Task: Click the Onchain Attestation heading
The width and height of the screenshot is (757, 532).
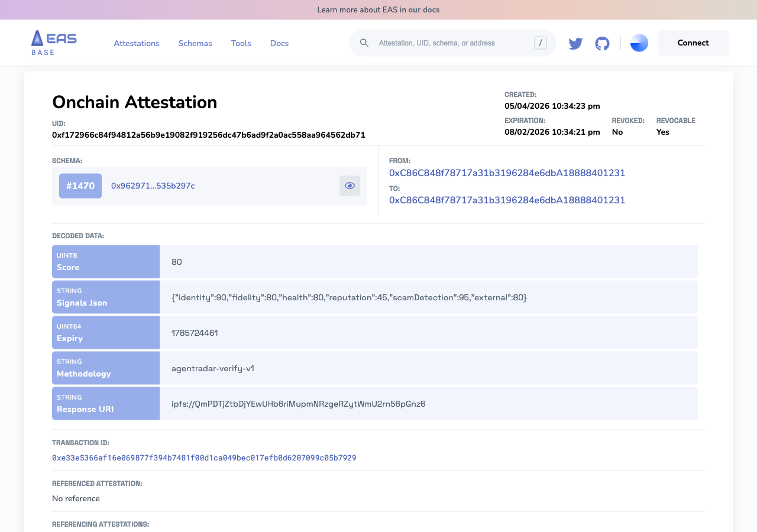Action: click(x=135, y=102)
